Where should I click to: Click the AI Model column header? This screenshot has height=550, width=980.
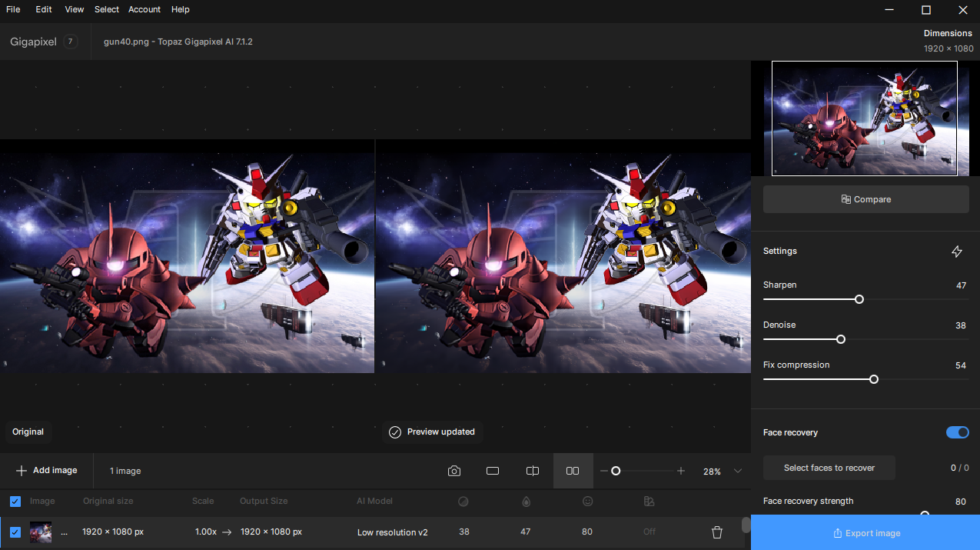375,502
